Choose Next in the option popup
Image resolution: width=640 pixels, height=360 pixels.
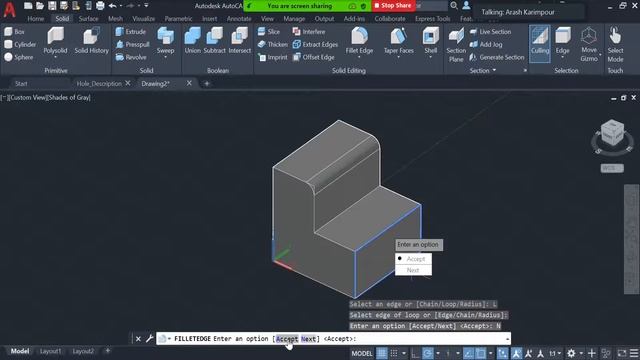[x=413, y=270]
